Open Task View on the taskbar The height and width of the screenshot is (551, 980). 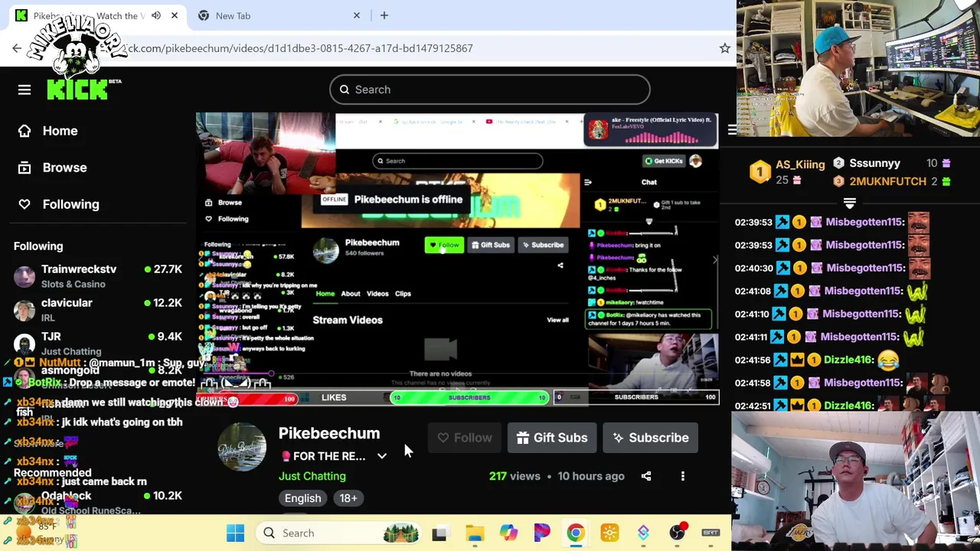point(439,533)
